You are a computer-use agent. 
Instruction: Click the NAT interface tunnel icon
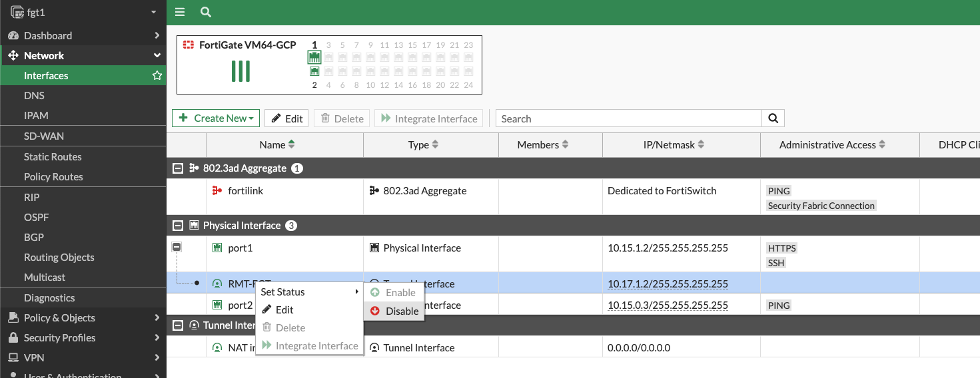(217, 347)
